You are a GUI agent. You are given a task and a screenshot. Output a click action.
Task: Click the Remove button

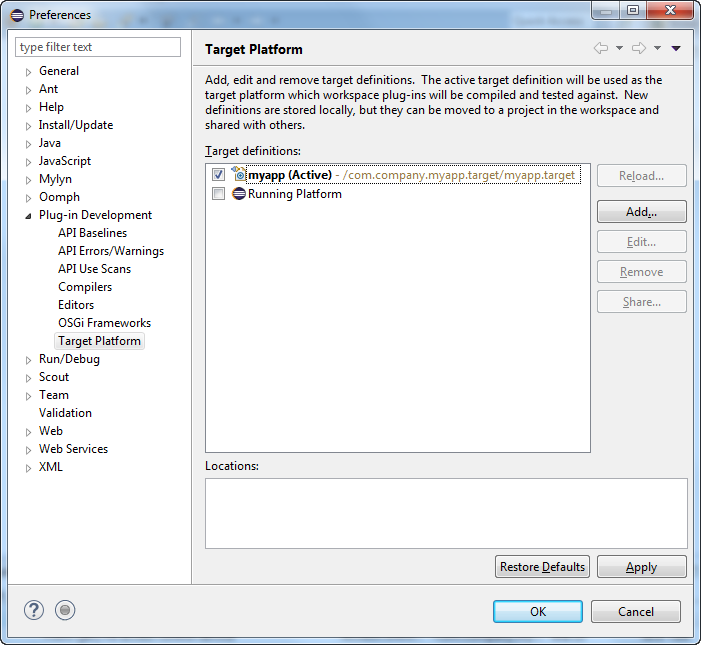coord(642,272)
